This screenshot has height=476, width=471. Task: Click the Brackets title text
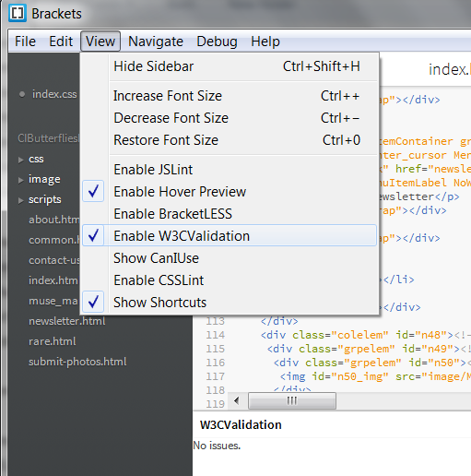pos(56,14)
